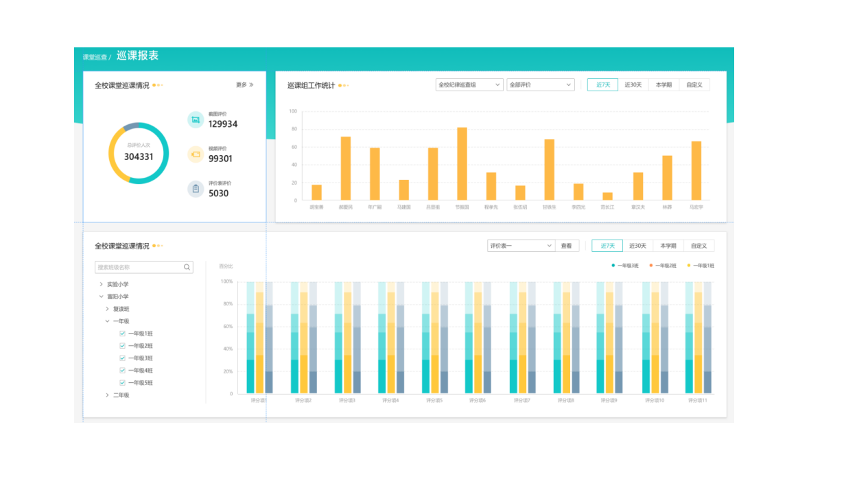Click the 查看 button
Viewport: 868px width, 488px height.
(x=566, y=246)
